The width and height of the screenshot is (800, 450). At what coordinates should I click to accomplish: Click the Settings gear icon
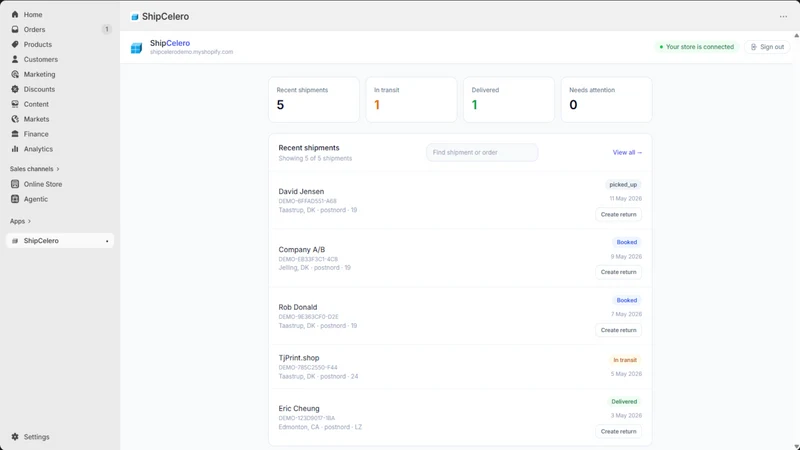[x=15, y=437]
